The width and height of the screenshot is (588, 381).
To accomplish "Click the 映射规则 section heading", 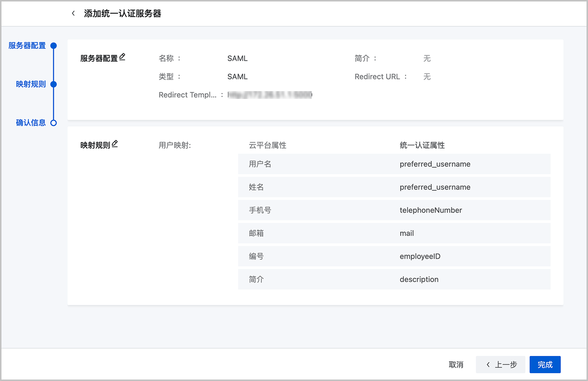I will (96, 145).
